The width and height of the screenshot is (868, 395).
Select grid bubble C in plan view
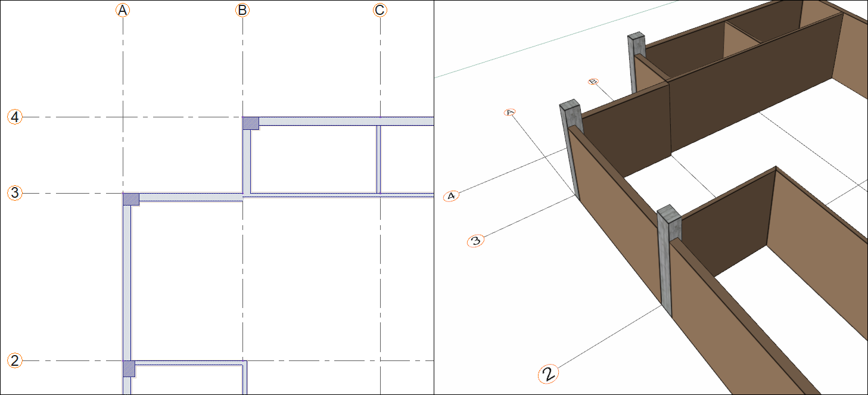click(380, 10)
